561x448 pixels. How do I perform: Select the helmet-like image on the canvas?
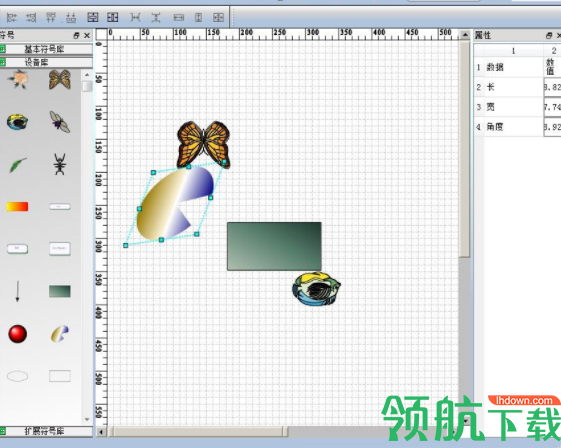pos(316,289)
